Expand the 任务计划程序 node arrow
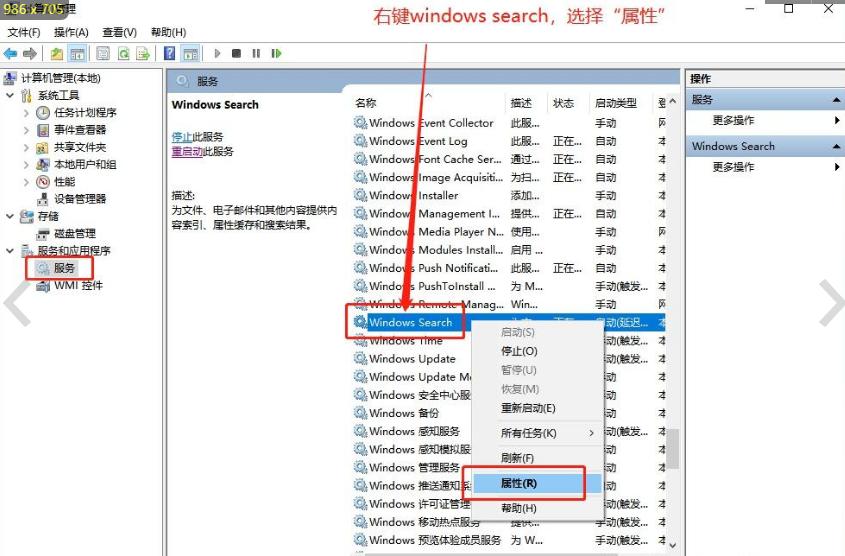 click(x=26, y=113)
